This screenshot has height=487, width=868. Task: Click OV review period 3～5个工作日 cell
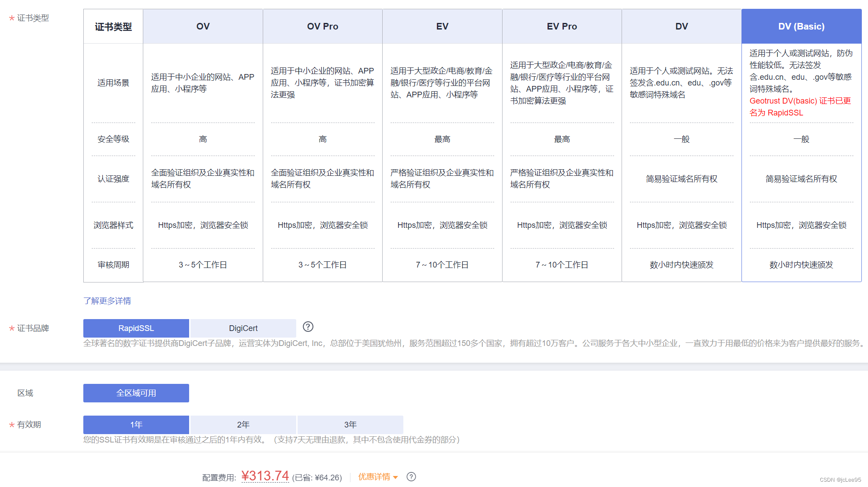click(x=203, y=265)
